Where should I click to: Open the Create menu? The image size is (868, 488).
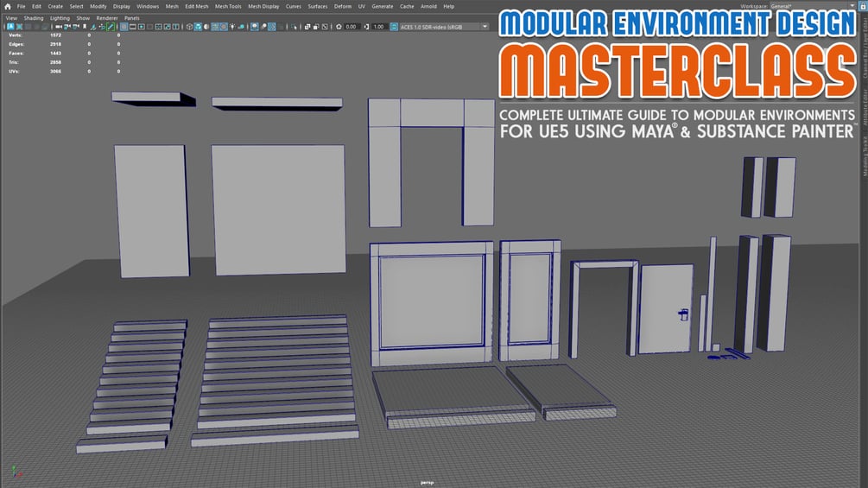tap(55, 7)
